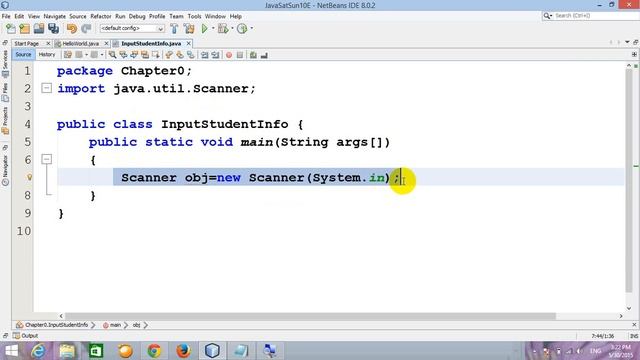Collapse the main method fold on line 6
Screen dimensions: 640x360
pyautogui.click(x=47, y=159)
